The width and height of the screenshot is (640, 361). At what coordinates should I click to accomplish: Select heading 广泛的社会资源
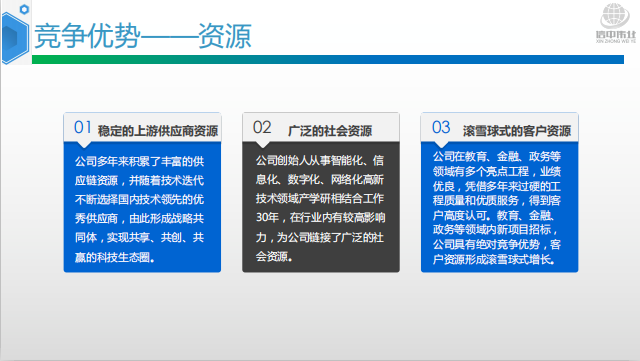pyautogui.click(x=330, y=131)
